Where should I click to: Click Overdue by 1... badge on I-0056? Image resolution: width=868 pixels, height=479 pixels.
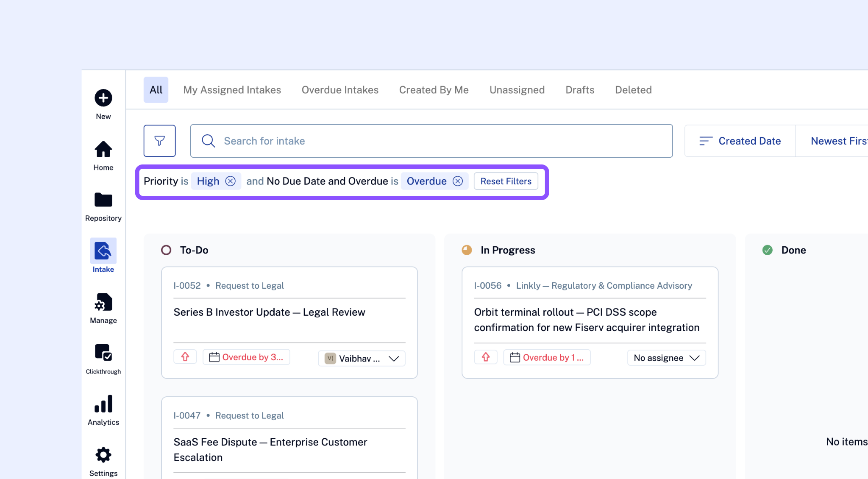(x=547, y=357)
